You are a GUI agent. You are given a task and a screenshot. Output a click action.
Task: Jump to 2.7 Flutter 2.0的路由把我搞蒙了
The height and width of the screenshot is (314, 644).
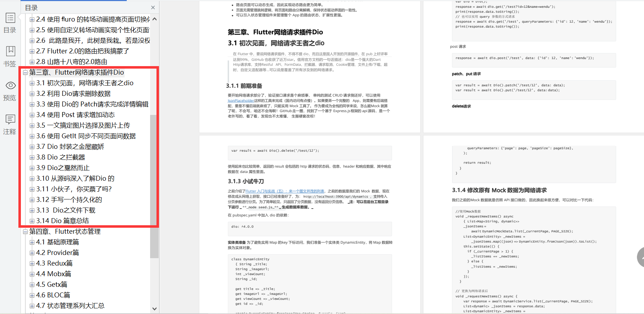pos(83,51)
